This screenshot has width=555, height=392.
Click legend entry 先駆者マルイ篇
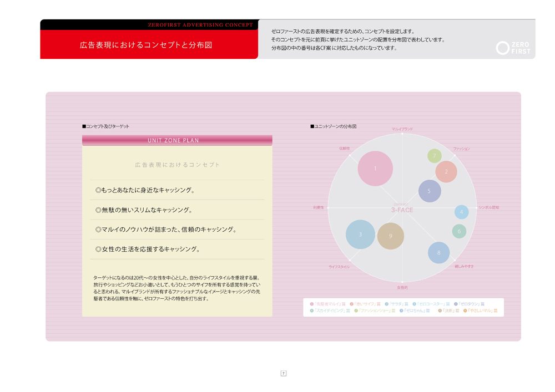pyautogui.click(x=328, y=304)
